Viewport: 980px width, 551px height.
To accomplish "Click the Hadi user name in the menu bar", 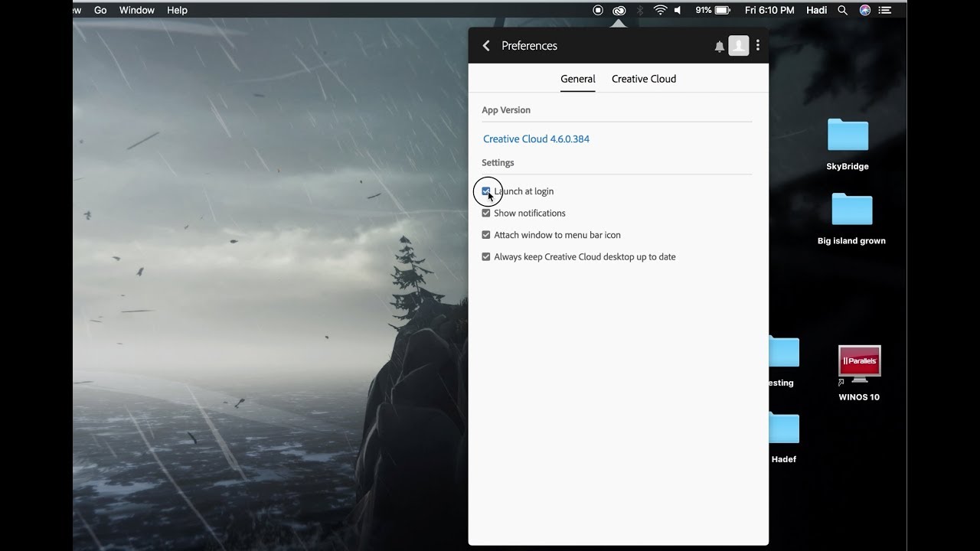I will tap(816, 10).
